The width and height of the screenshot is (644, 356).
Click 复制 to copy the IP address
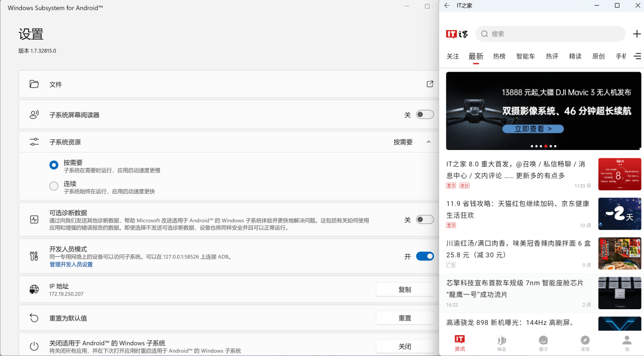(405, 289)
